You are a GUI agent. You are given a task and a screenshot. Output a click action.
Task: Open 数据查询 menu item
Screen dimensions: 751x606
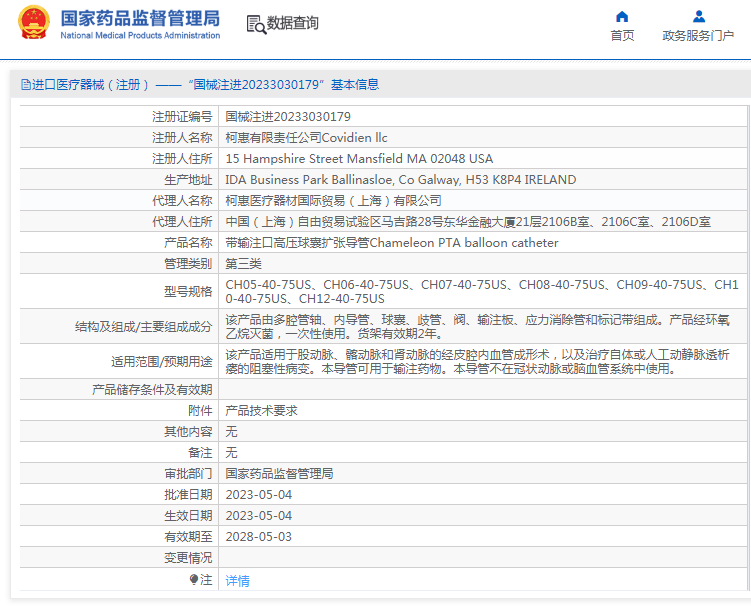292,23
